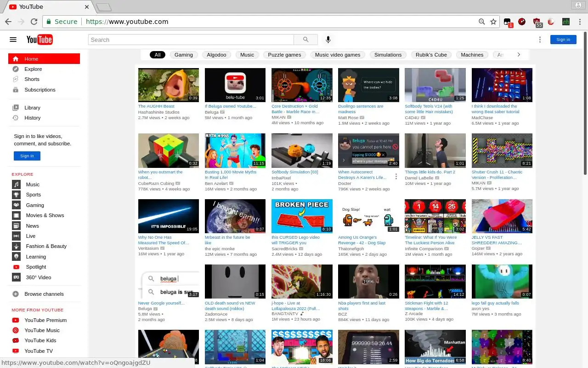Open Explore from the sidebar
588x368 pixels.
44,69
